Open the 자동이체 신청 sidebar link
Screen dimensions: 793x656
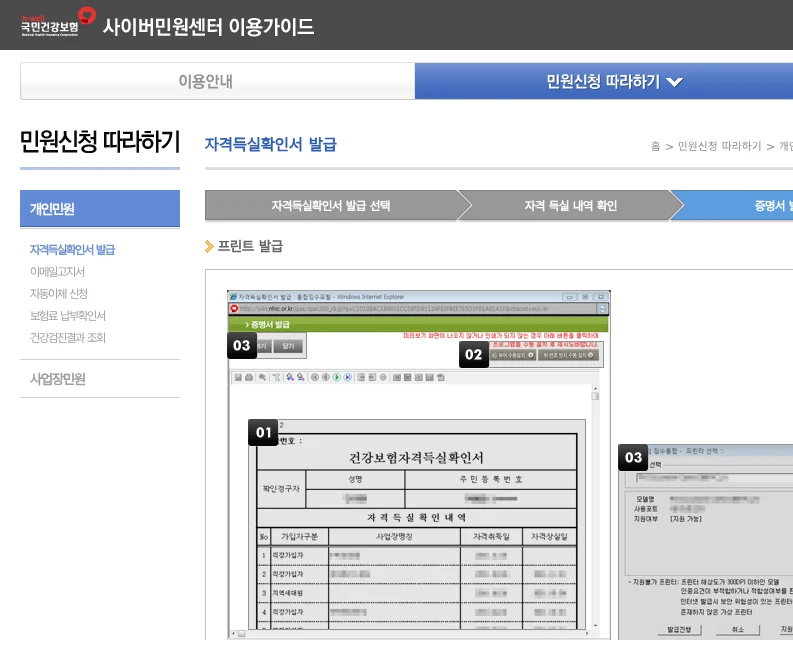click(x=59, y=293)
